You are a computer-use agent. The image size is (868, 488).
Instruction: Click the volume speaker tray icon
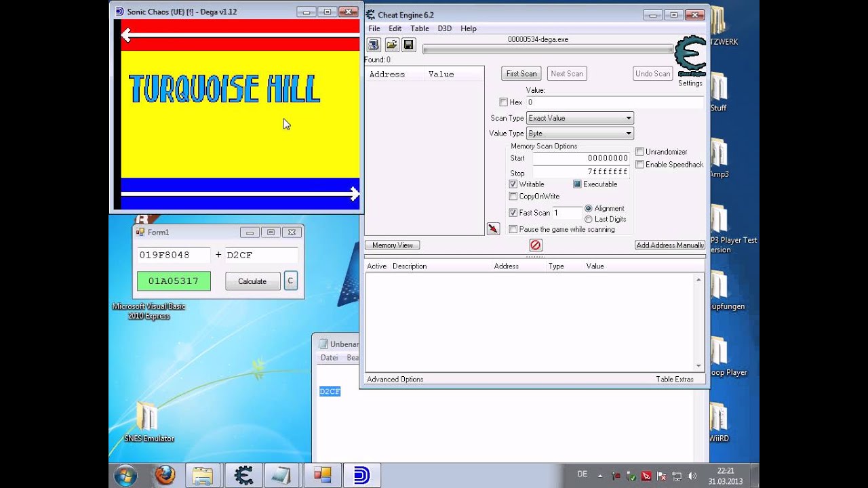point(692,476)
